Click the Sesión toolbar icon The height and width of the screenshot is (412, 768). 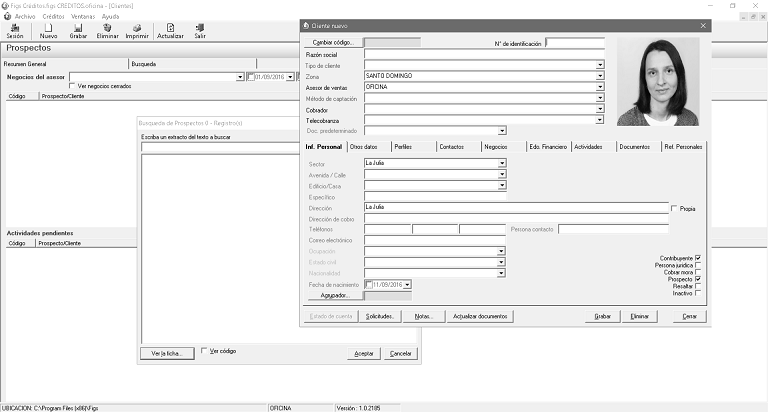(14, 29)
